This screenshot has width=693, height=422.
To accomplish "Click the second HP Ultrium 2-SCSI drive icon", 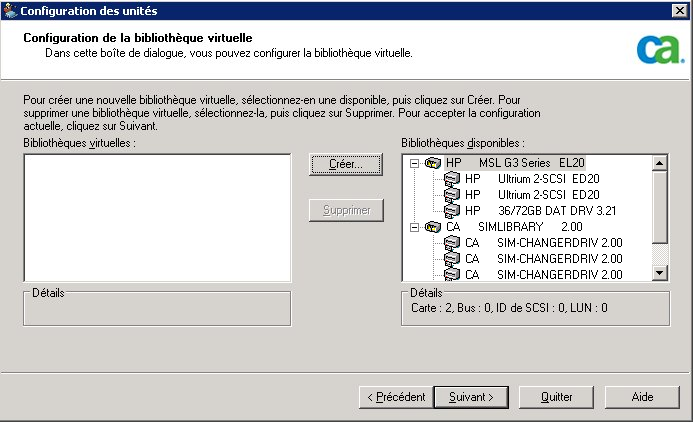I will pos(452,195).
